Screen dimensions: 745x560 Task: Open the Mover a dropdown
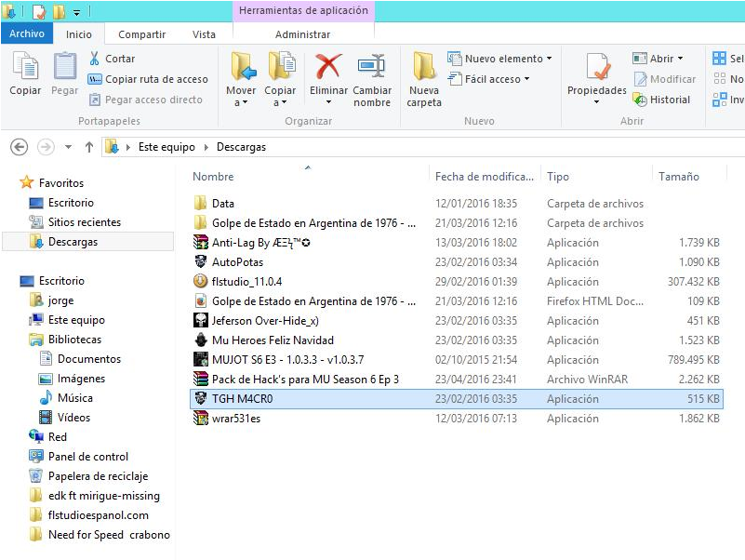point(241,102)
